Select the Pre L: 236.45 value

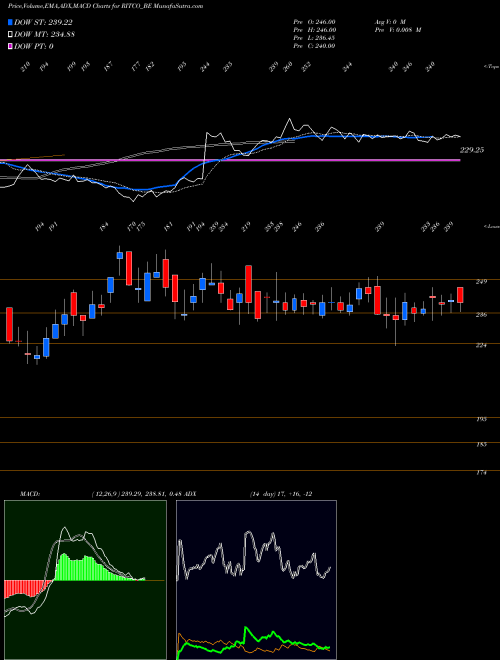314,38
